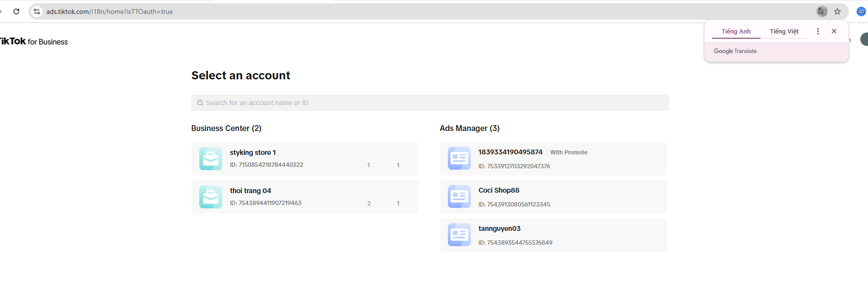Bookmark this page with the star icon

[x=837, y=11]
